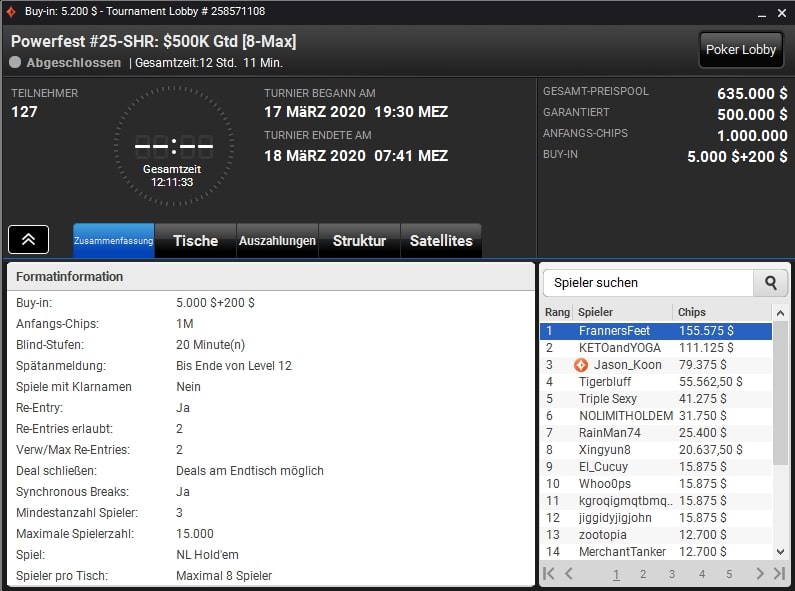The image size is (795, 591).
Task: Select page 3 of player rankings
Action: point(672,574)
